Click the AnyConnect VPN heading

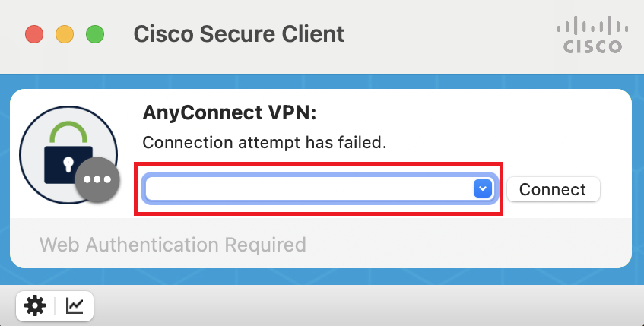tap(229, 113)
